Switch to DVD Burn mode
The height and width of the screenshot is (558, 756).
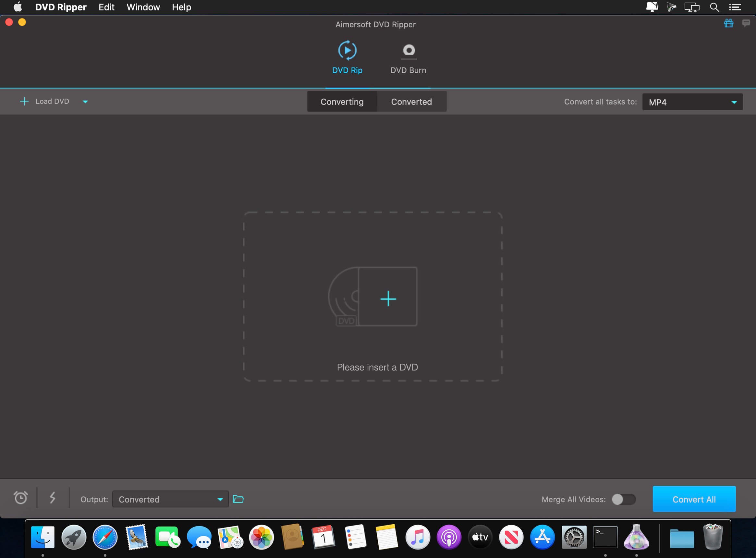(x=408, y=58)
